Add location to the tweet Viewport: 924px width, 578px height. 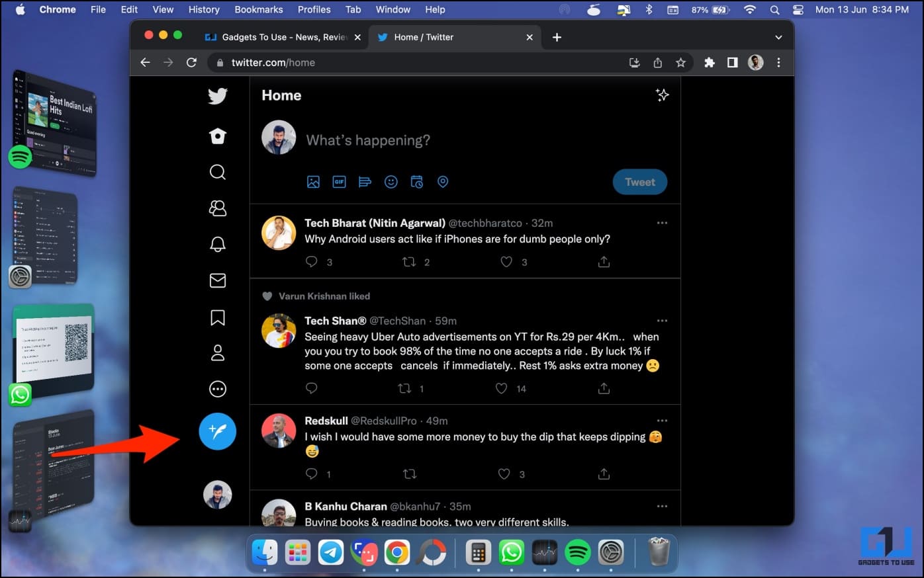coord(443,182)
